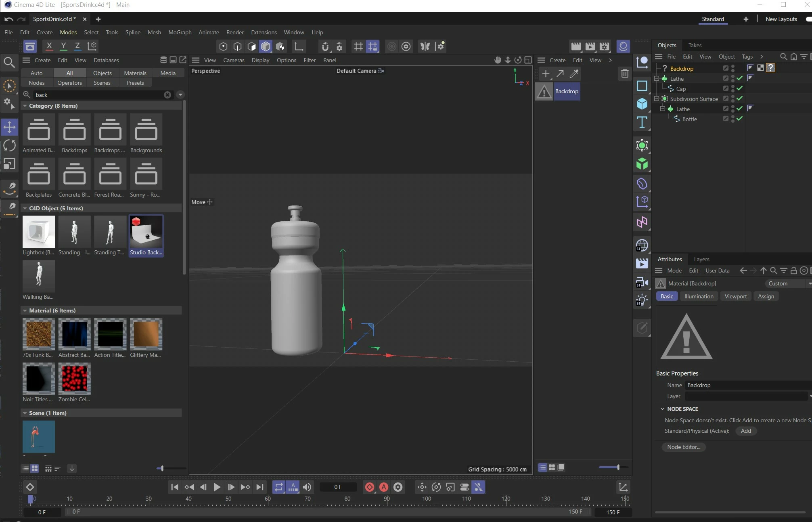Screen dimensions: 812x522
Task: Toggle the timeline loop playback button
Action: coord(279,487)
